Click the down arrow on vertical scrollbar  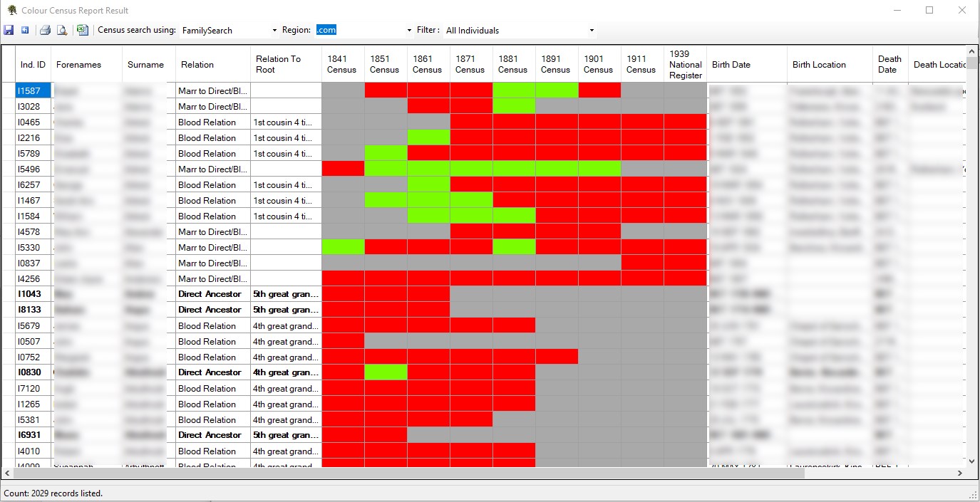coord(971,461)
